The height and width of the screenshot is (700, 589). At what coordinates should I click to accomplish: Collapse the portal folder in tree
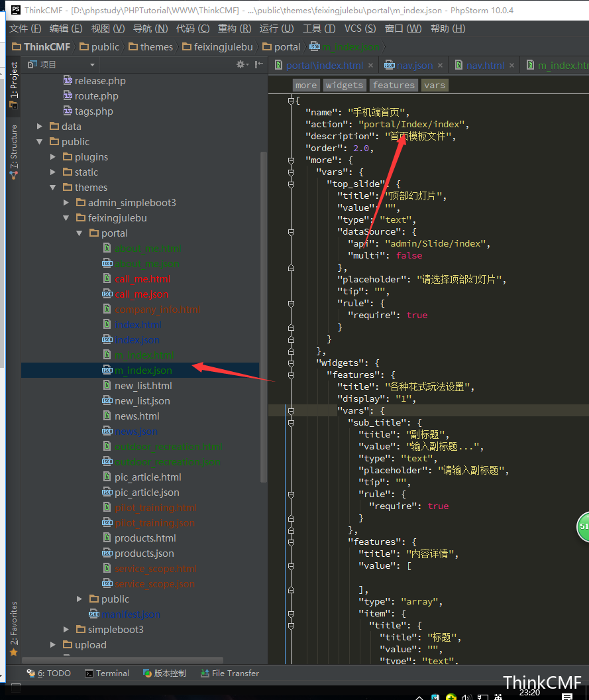coord(80,233)
